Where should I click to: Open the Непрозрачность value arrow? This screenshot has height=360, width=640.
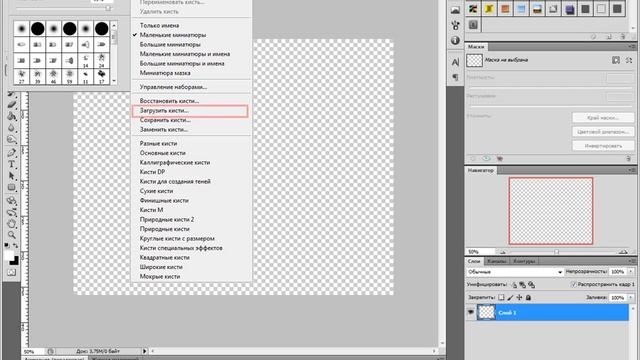point(631,271)
